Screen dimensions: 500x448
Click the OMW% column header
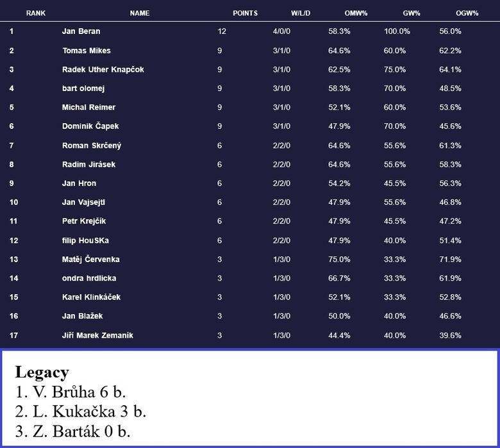pos(356,13)
